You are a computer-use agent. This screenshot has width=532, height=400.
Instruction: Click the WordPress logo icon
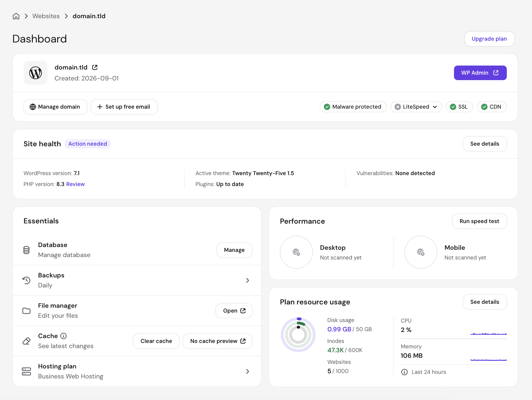(x=36, y=73)
